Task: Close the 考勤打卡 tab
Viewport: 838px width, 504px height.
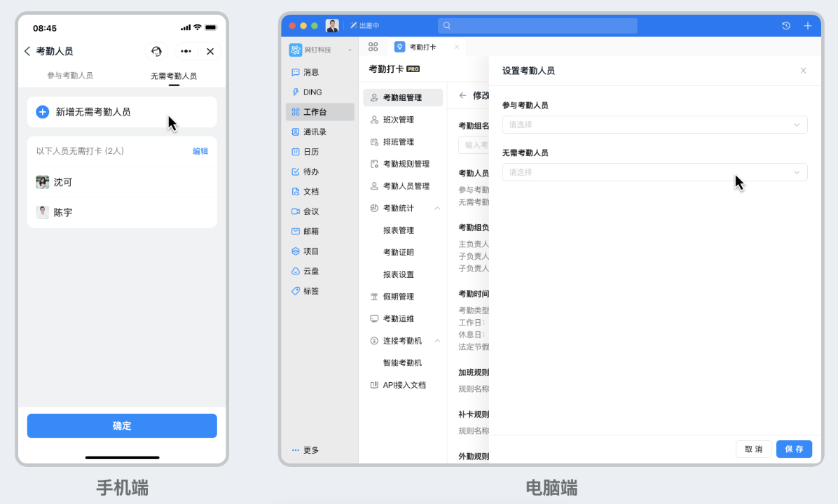Action: pyautogui.click(x=456, y=47)
